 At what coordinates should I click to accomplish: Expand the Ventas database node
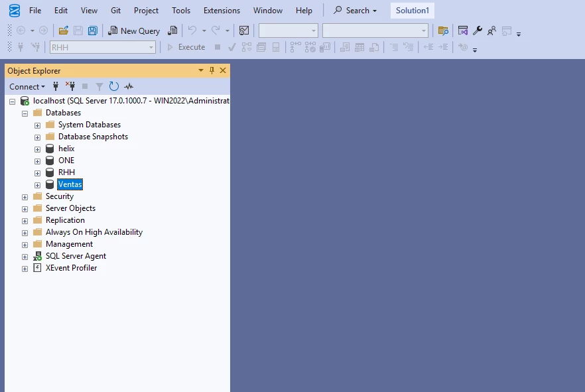(x=37, y=185)
